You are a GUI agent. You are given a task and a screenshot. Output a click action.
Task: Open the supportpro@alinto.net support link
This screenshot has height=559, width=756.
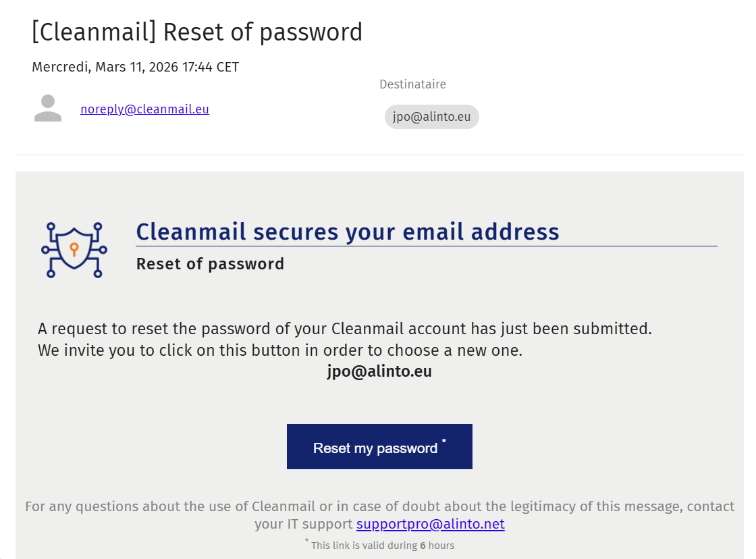pos(430,524)
